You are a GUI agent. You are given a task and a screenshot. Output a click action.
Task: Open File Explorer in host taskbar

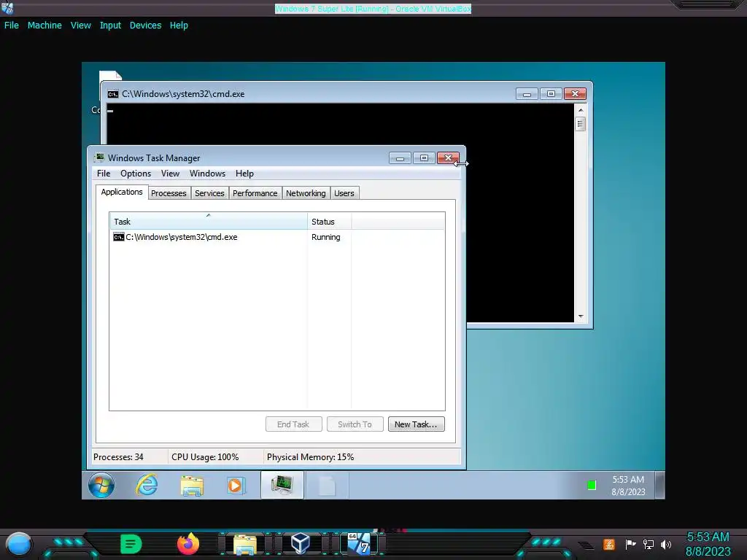click(245, 545)
